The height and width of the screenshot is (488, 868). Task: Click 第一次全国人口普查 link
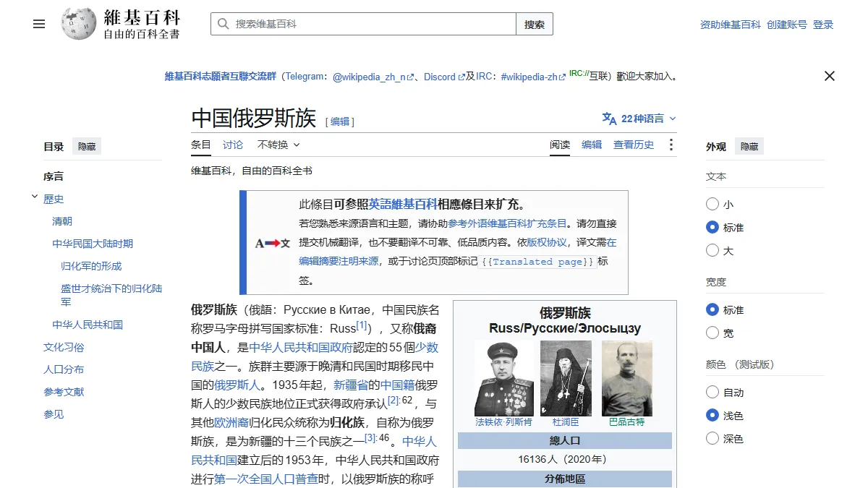click(266, 479)
